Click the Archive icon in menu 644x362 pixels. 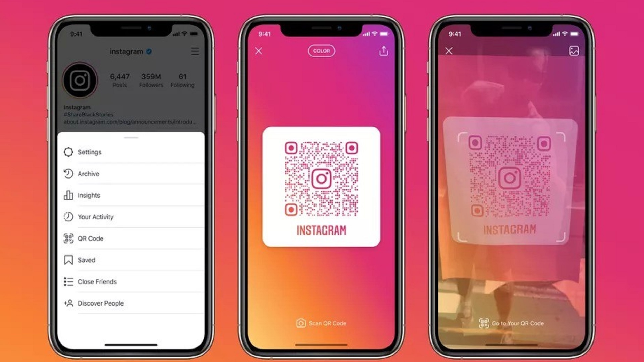tap(68, 173)
